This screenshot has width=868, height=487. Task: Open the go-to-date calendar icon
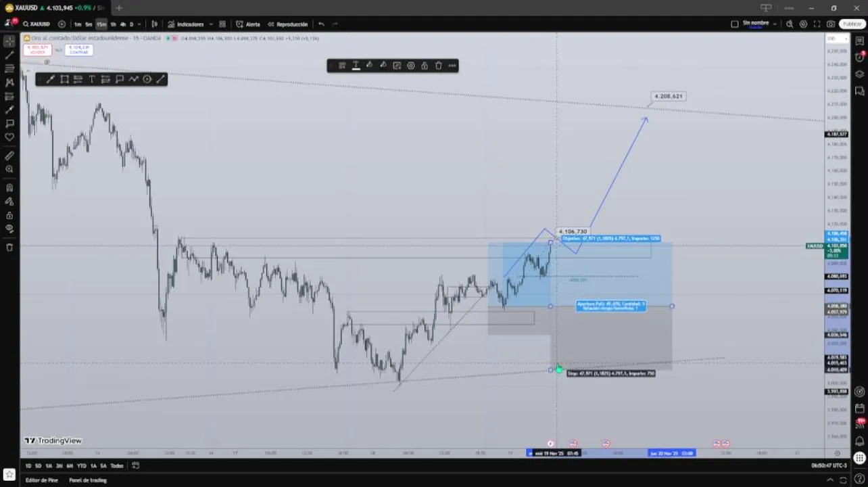[136, 465]
